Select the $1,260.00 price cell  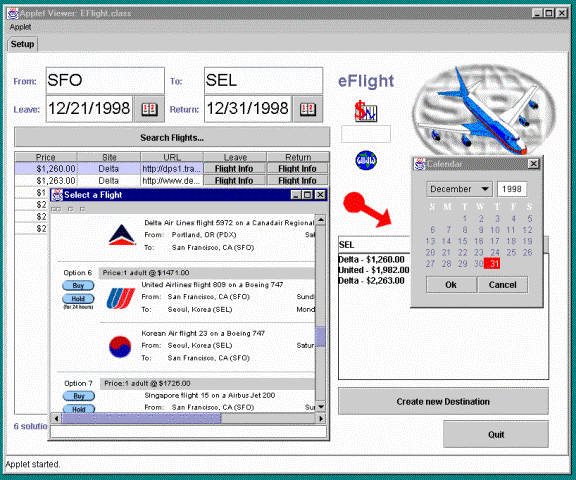(46, 169)
